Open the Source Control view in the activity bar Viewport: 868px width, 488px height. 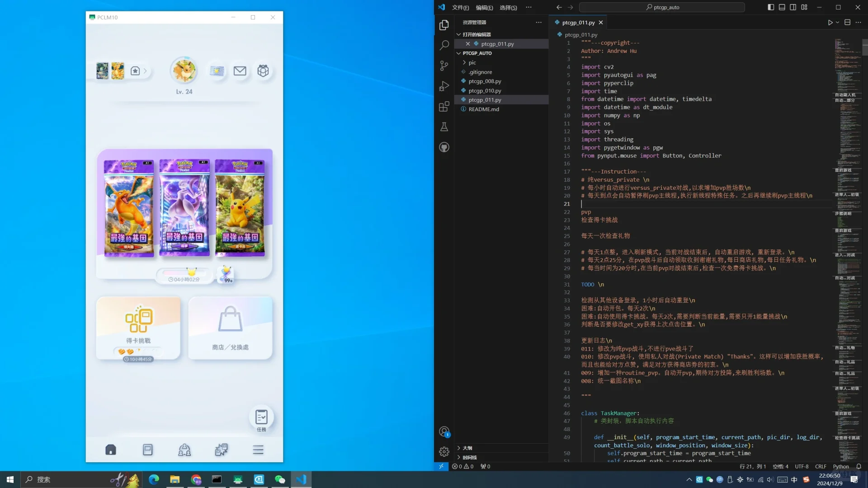pos(444,66)
